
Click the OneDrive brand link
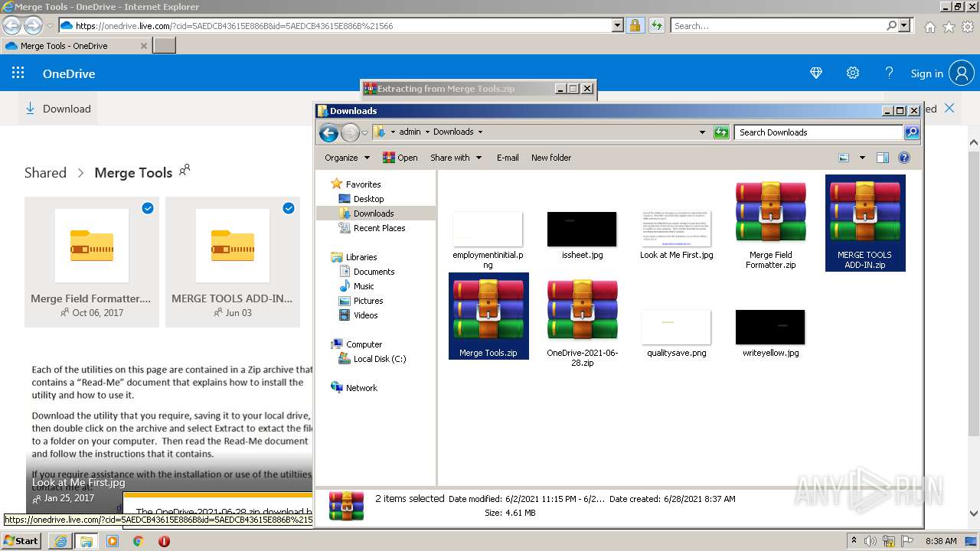coord(69,74)
